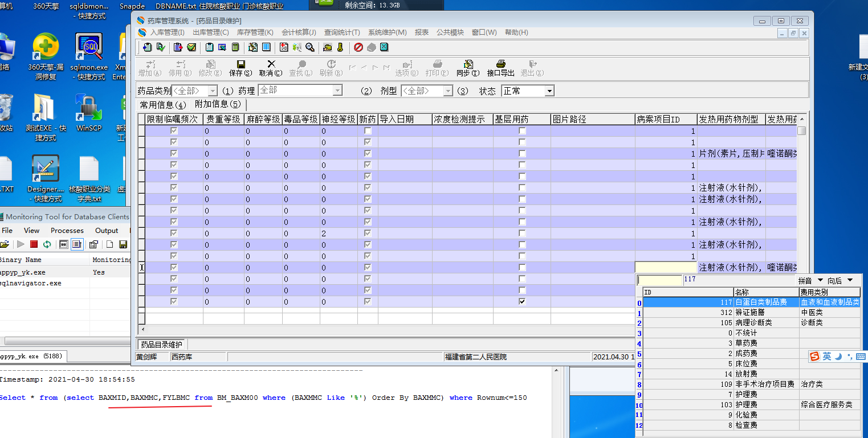Open the 库存管理(K) menu
The height and width of the screenshot is (438, 868).
click(x=255, y=32)
